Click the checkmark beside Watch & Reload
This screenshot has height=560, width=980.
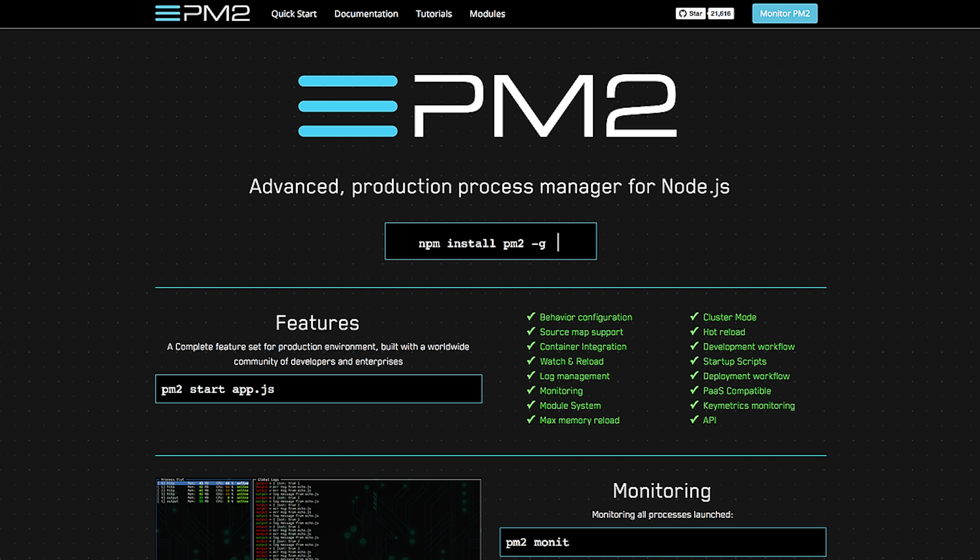pos(531,361)
